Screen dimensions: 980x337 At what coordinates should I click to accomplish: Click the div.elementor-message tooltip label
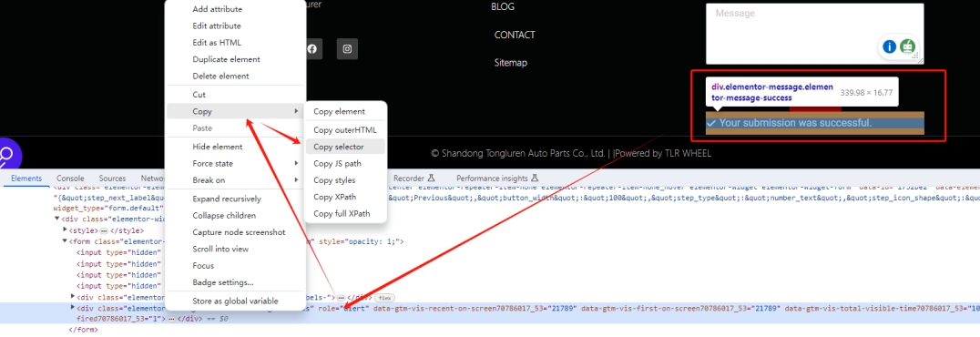pyautogui.click(x=771, y=93)
